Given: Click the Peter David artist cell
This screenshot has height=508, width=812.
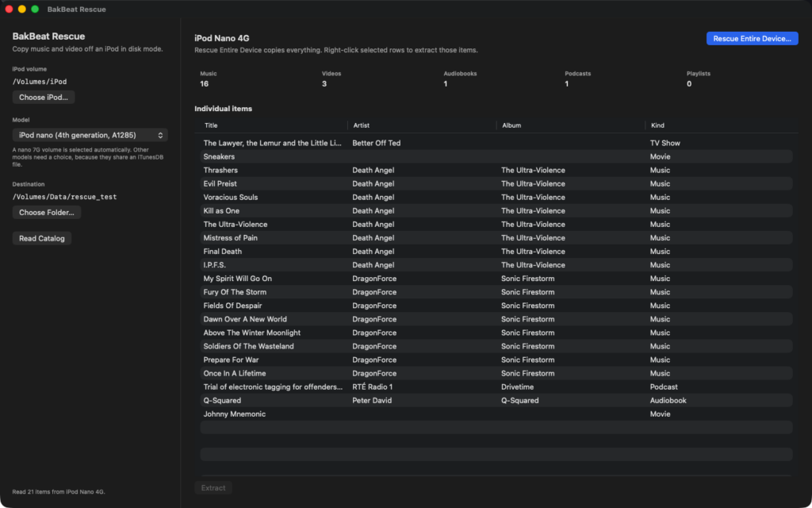Looking at the screenshot, I should pos(372,400).
